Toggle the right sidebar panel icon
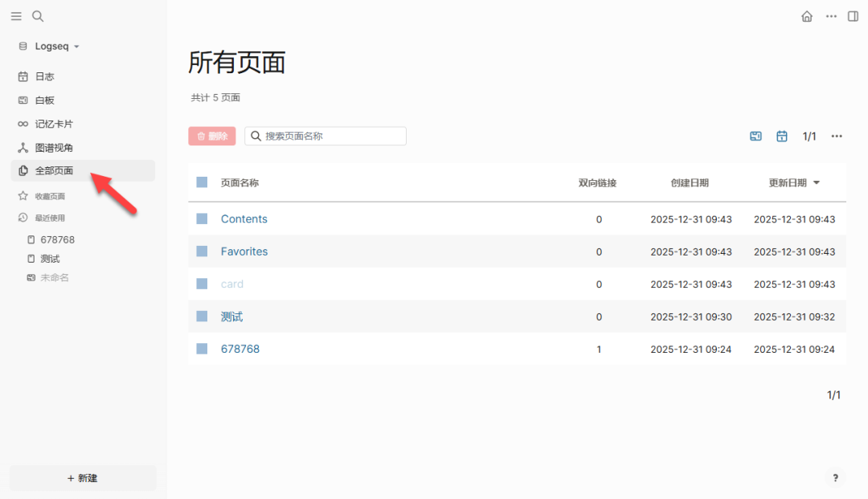 854,16
